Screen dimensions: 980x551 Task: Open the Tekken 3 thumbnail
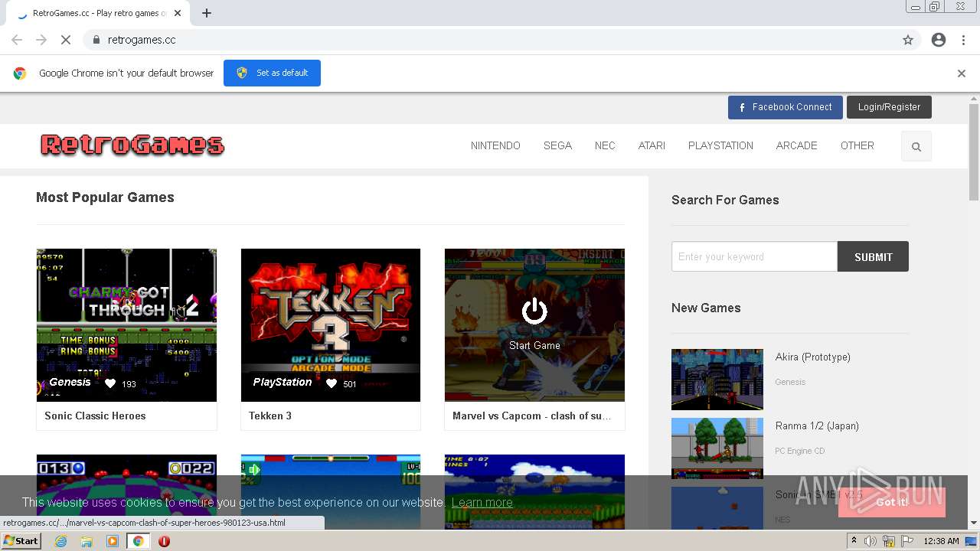(331, 324)
